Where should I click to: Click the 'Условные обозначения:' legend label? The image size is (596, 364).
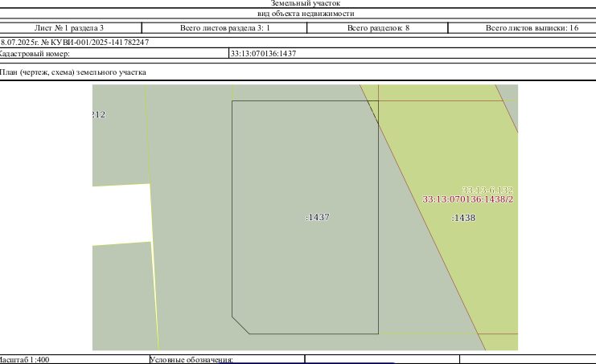[191, 359]
